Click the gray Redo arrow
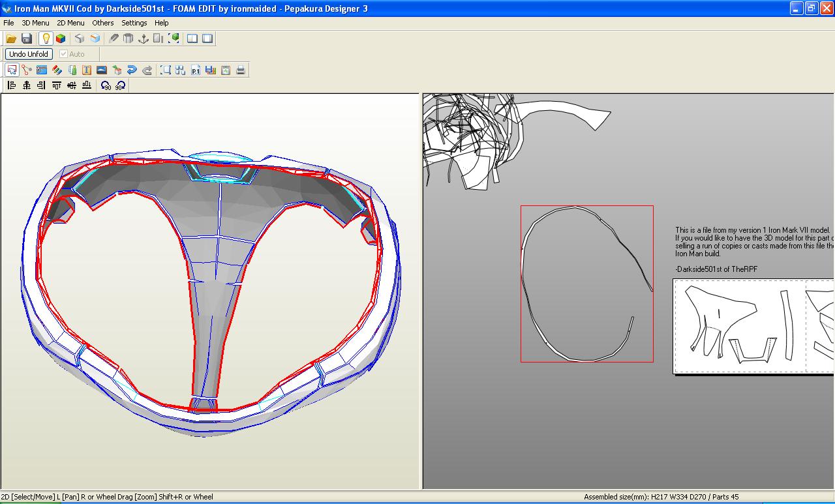 coord(147,70)
